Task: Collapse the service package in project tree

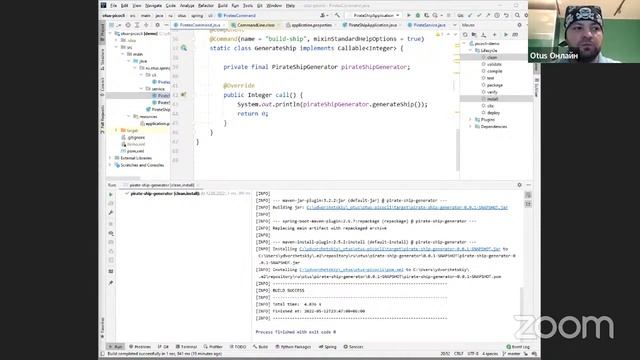Action: click(x=141, y=89)
